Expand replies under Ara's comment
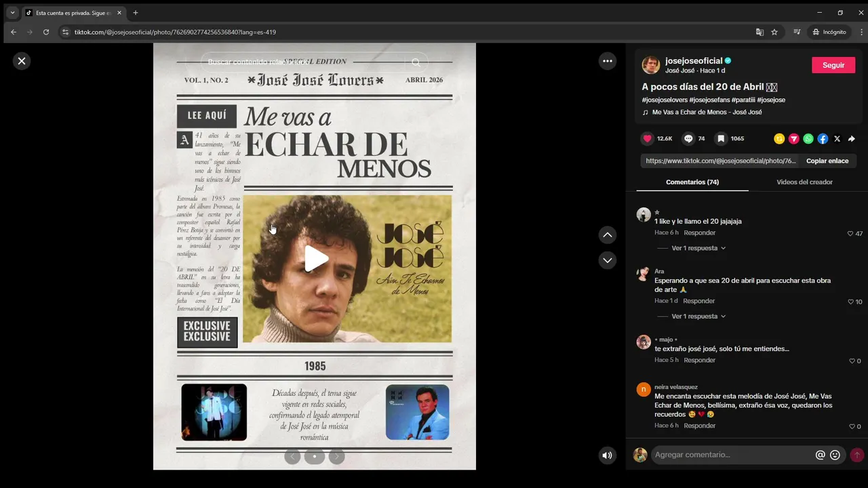 pos(698,317)
